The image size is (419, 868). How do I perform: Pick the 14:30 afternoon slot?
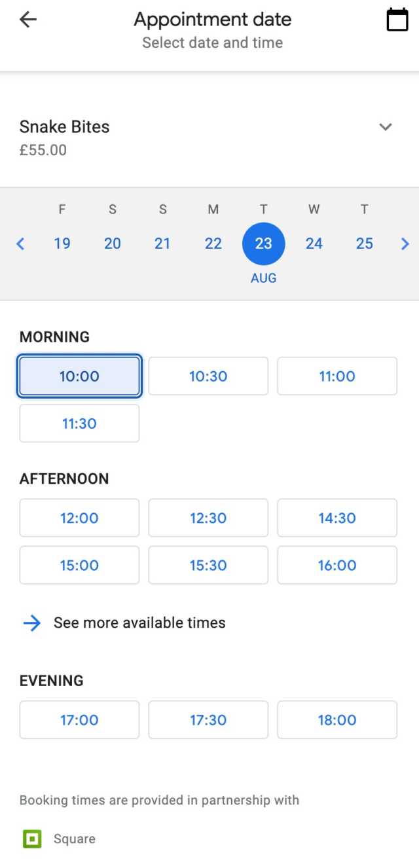coord(337,518)
